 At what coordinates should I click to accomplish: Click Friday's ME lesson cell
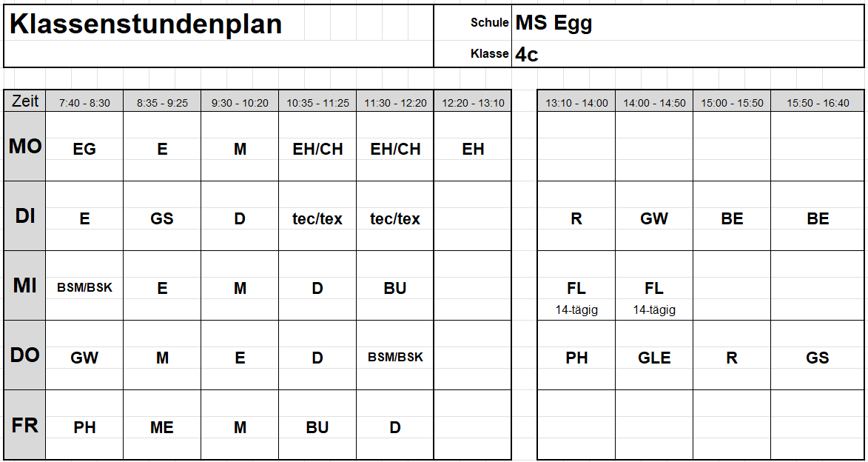(161, 425)
